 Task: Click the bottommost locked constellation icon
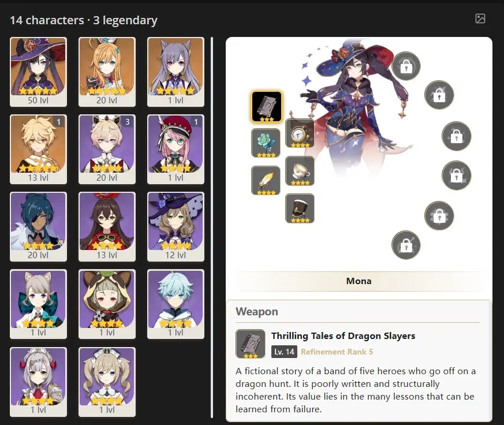pos(406,245)
